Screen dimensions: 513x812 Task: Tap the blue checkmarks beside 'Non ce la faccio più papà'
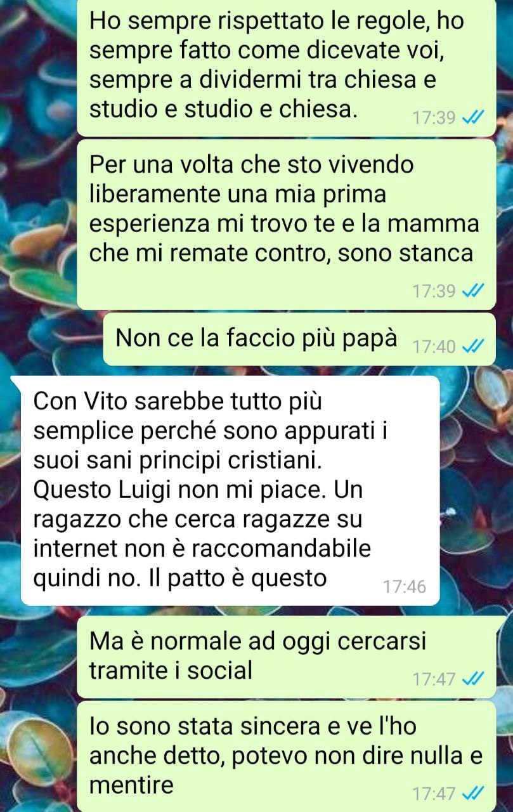click(474, 347)
